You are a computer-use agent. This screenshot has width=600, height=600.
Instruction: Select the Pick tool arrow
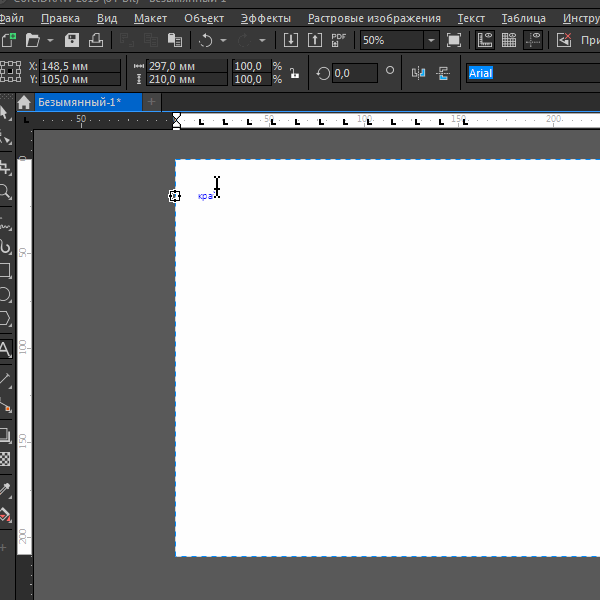pyautogui.click(x=5, y=113)
